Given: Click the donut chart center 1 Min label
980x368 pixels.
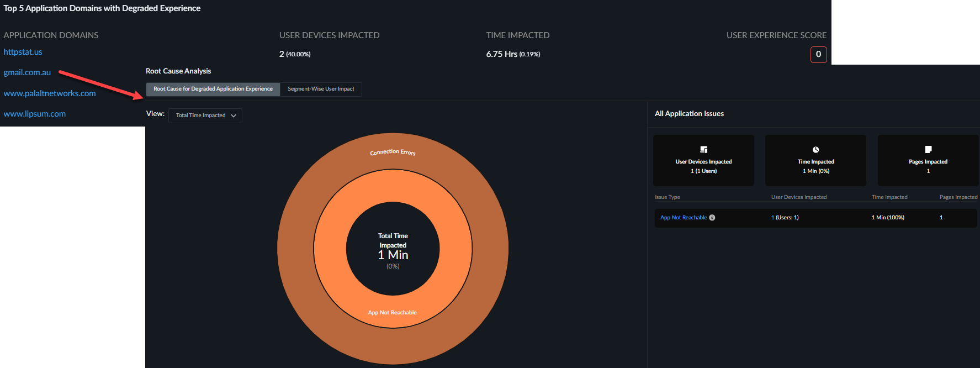Looking at the screenshot, I should [393, 255].
